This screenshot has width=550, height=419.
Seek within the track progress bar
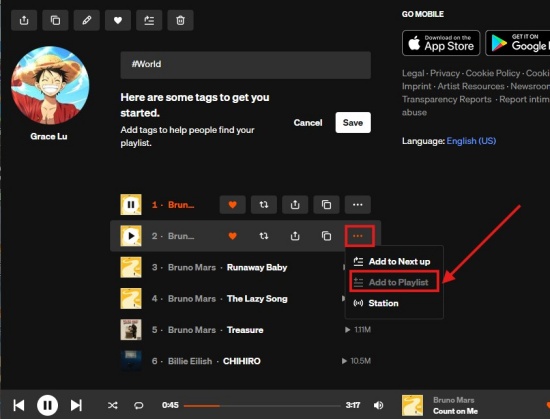(x=262, y=406)
